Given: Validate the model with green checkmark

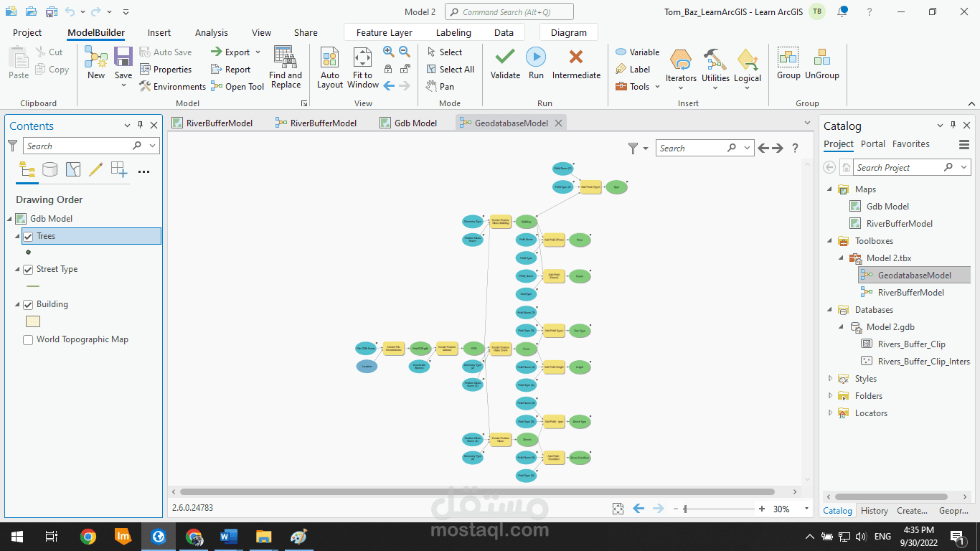Looking at the screenshot, I should click(505, 63).
